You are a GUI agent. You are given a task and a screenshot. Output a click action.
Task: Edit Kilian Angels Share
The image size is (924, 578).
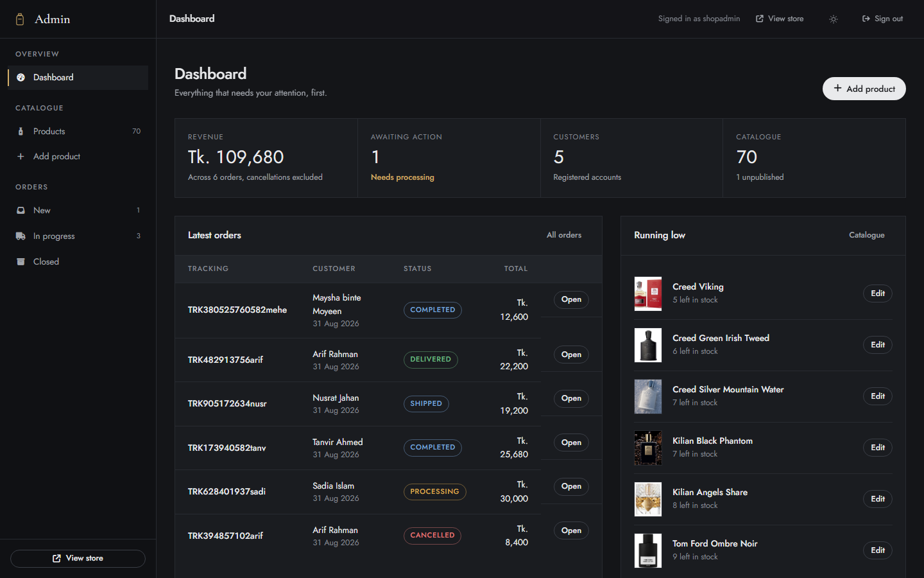[x=878, y=499]
